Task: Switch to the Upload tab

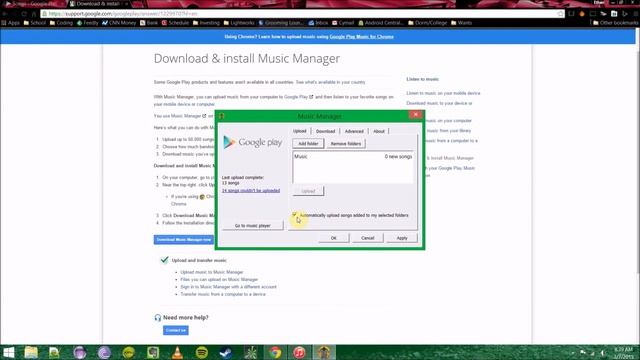Action: 300,131
